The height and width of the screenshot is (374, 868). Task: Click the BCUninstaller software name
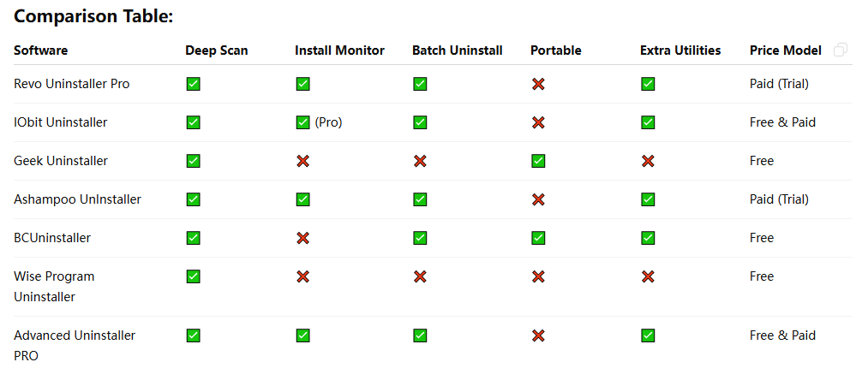pyautogui.click(x=52, y=238)
